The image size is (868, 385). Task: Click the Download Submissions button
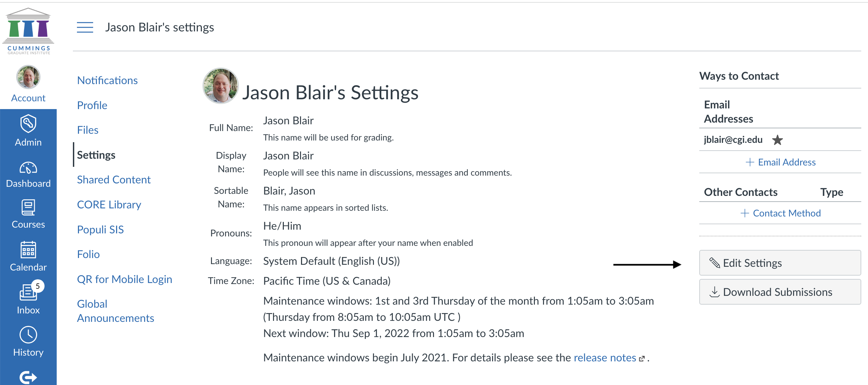tap(780, 292)
